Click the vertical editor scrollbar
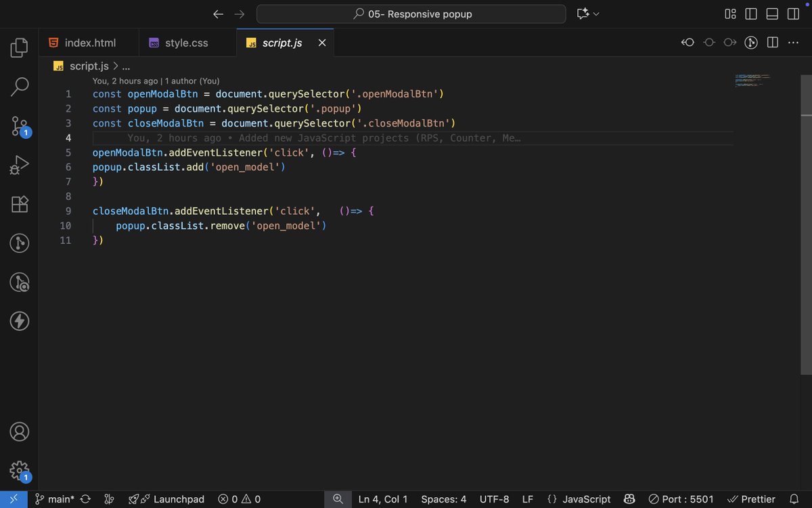812x508 pixels. (806, 224)
